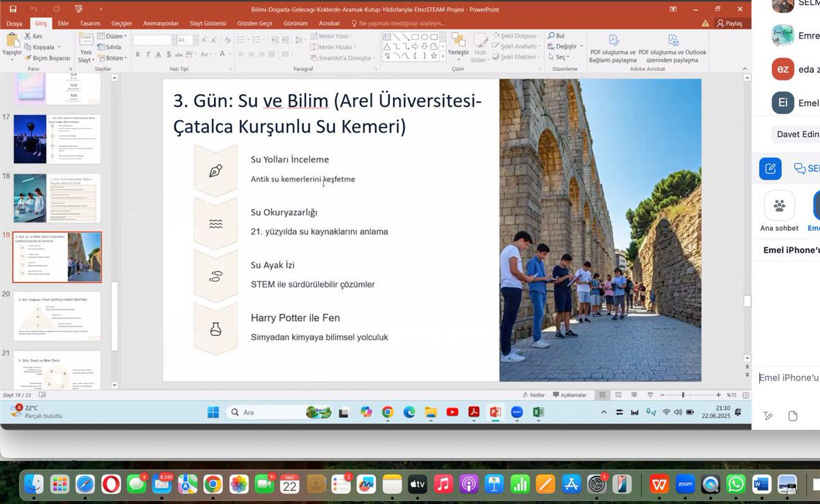Image resolution: width=820 pixels, height=504 pixels.
Task: Toggle underline with the A button
Action: pos(159,55)
